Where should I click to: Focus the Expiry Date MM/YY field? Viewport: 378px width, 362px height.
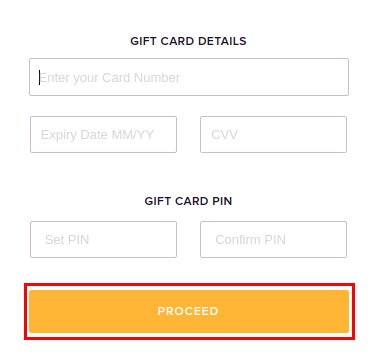[103, 134]
